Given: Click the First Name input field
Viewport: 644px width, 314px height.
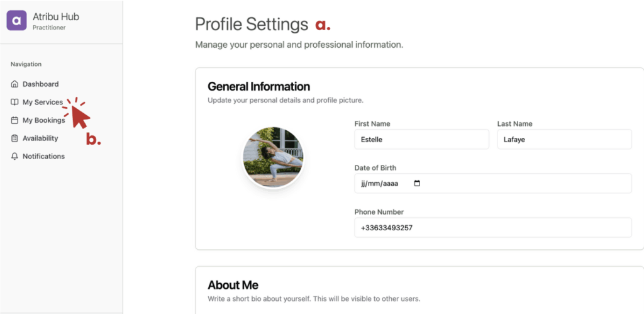Looking at the screenshot, I should [421, 140].
